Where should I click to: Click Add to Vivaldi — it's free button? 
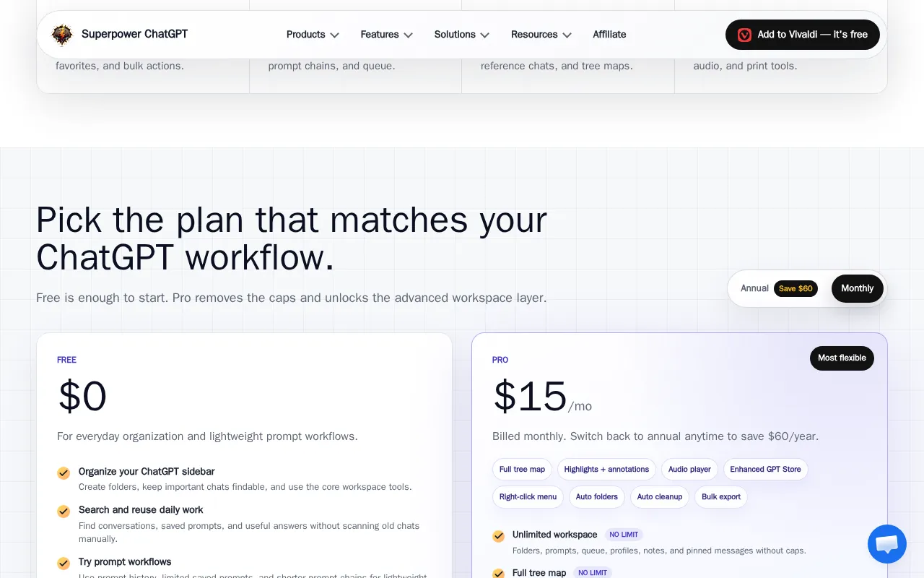tap(803, 35)
